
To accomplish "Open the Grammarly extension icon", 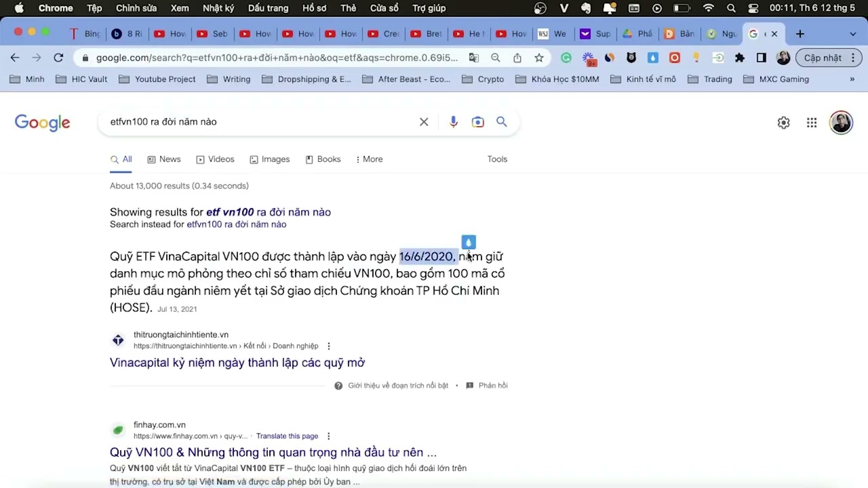I will pos(566,58).
